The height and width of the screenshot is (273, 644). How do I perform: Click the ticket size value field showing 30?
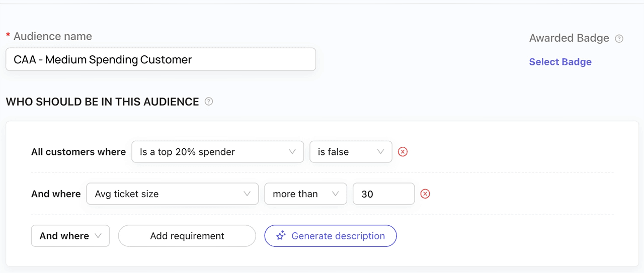383,194
